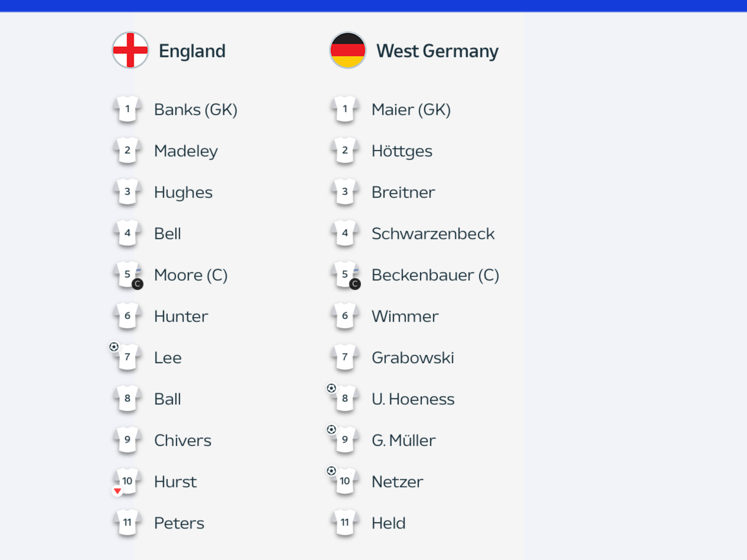The image size is (747, 560).
Task: Select player Chivers
Action: point(183,440)
